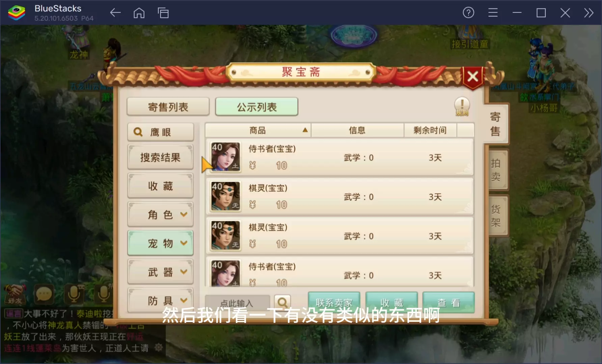Open the chat bubble icon
Image resolution: width=602 pixels, height=364 pixels.
44,294
